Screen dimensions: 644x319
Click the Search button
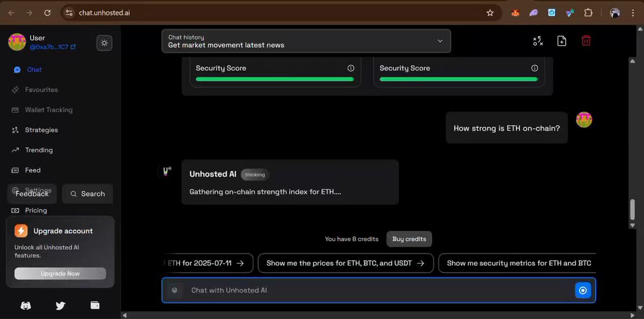tap(88, 194)
